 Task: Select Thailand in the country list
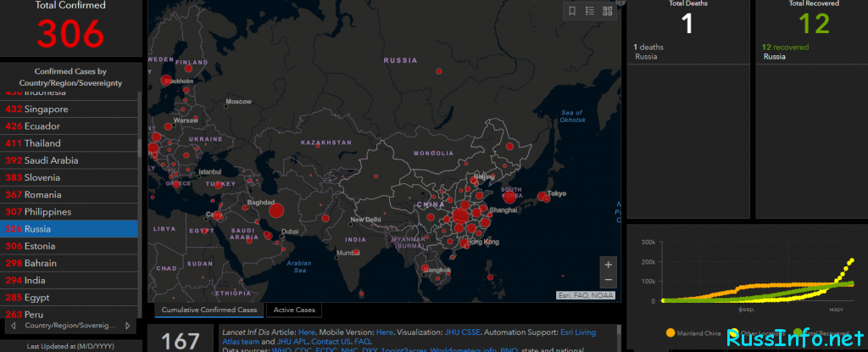(69, 143)
